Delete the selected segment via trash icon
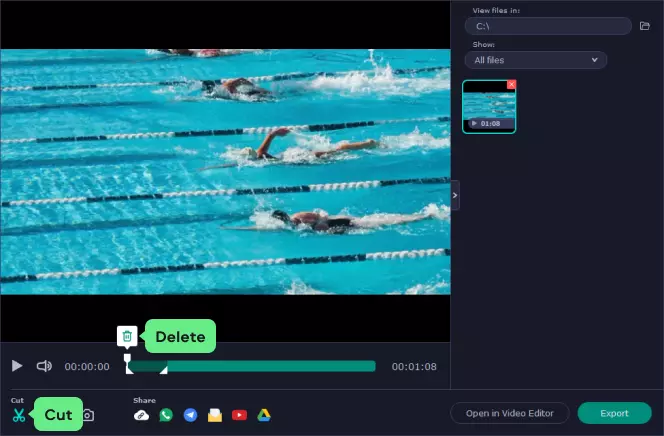The image size is (664, 436). tap(127, 336)
